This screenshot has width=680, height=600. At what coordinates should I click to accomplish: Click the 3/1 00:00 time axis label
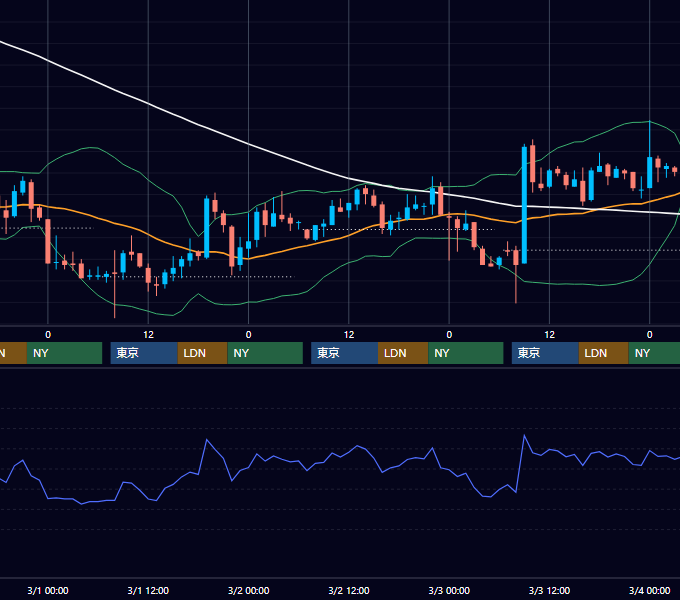[x=48, y=590]
